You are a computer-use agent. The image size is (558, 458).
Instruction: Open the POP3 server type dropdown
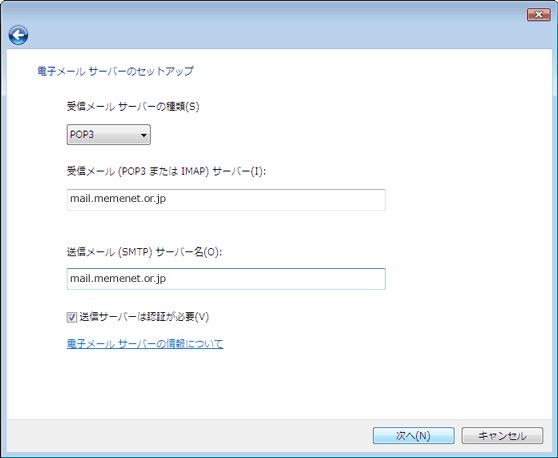[109, 135]
